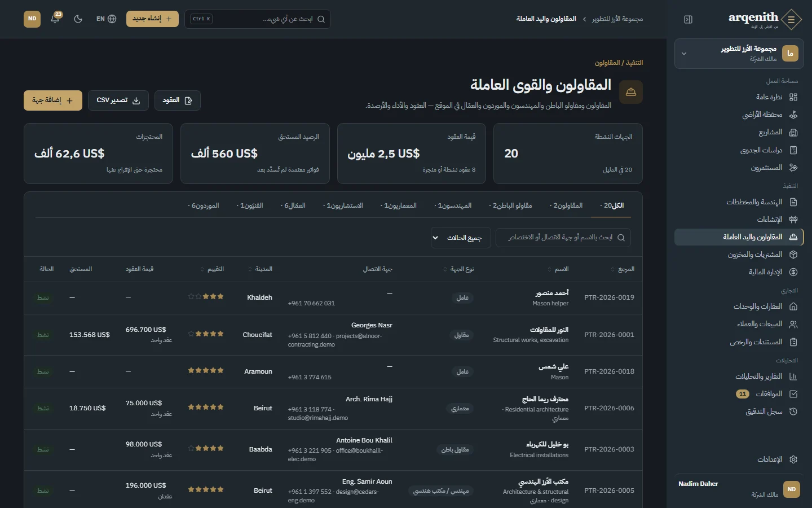Toggle dark mode moon icon

click(x=78, y=19)
